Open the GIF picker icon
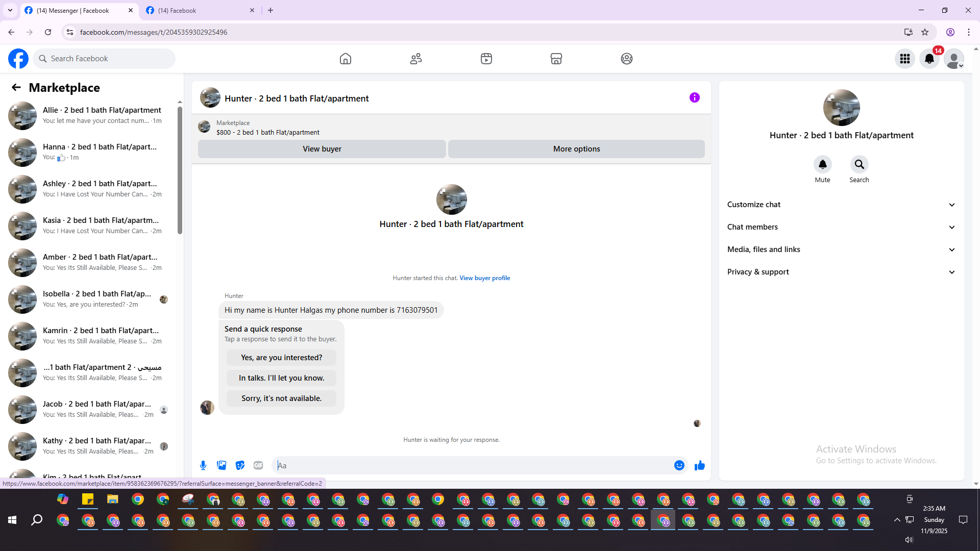Viewport: 980px width, 551px height. pos(258,465)
